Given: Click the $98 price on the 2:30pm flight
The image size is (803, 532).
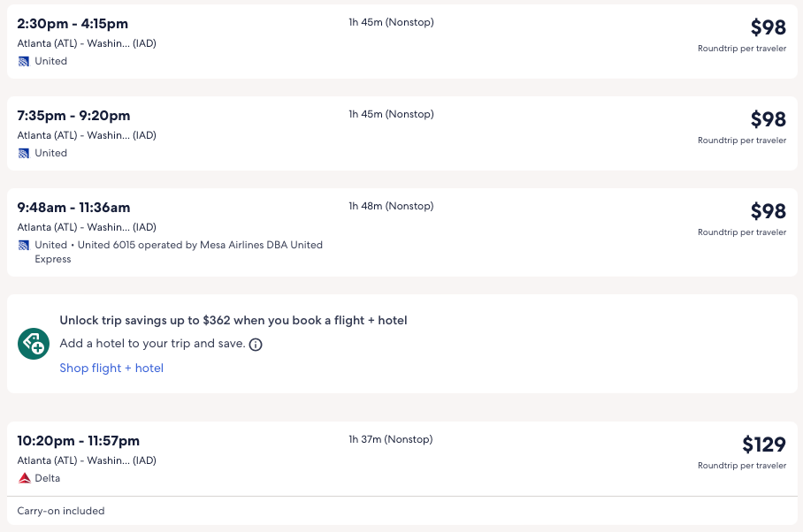Looking at the screenshot, I should tap(768, 27).
